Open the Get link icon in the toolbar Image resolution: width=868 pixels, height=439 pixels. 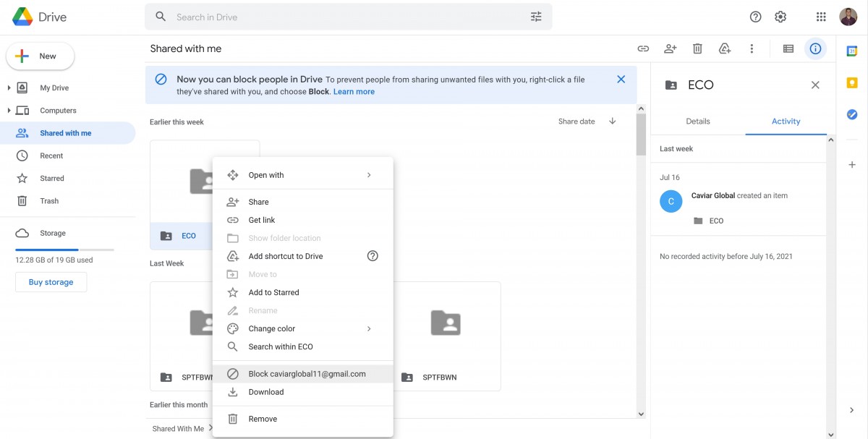click(642, 48)
